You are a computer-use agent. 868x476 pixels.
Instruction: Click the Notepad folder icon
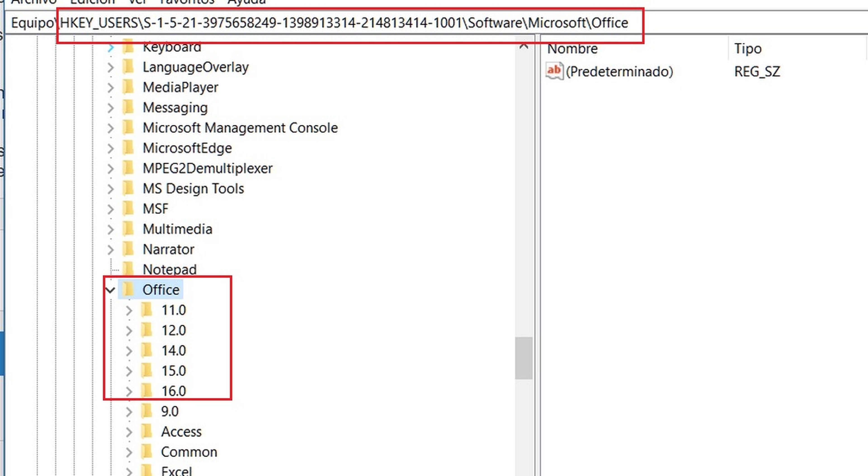(x=128, y=269)
